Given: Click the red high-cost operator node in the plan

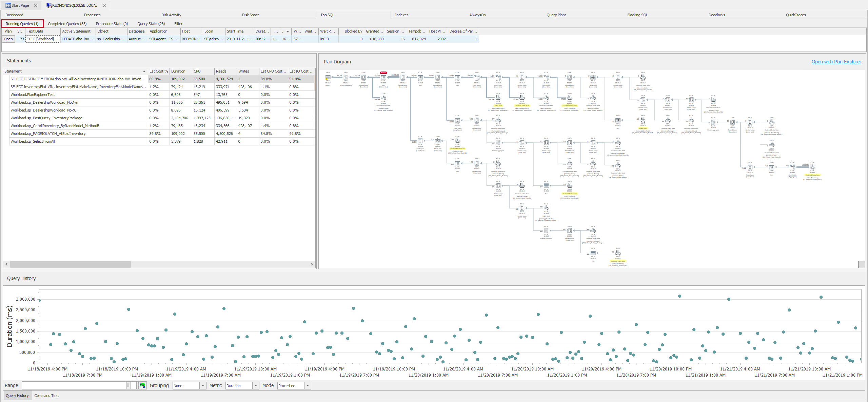Looking at the screenshot, I should click(383, 72).
